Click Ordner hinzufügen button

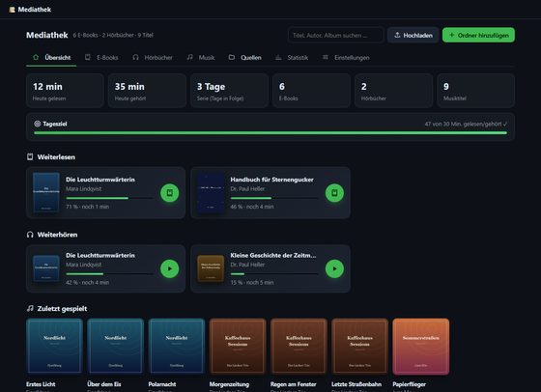click(x=478, y=35)
